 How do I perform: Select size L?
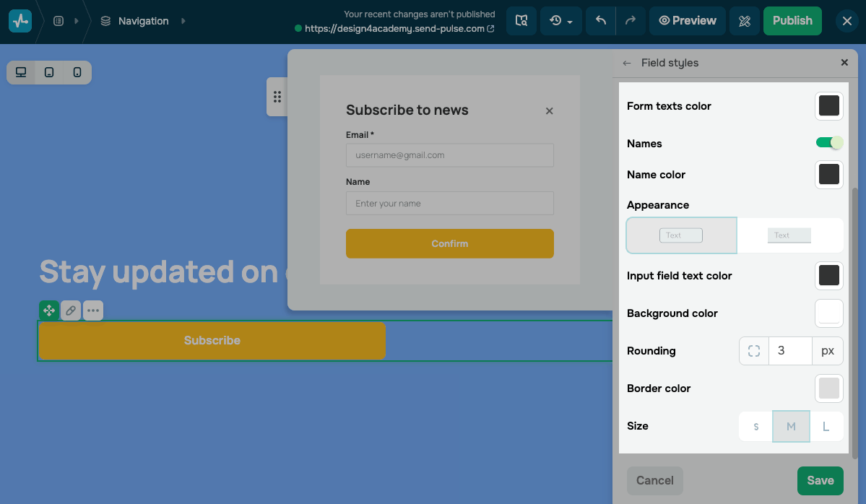click(x=826, y=426)
